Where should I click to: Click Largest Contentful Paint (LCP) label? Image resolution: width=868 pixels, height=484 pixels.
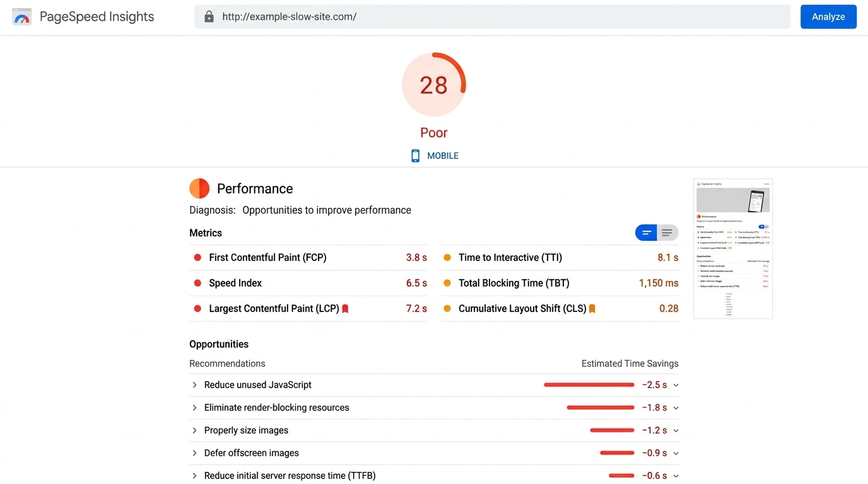tap(274, 309)
